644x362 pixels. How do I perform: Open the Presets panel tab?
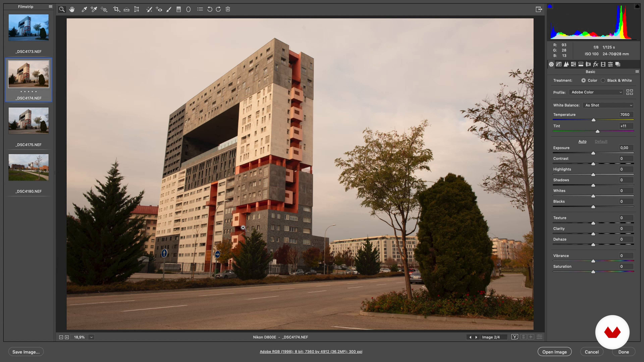pos(610,65)
